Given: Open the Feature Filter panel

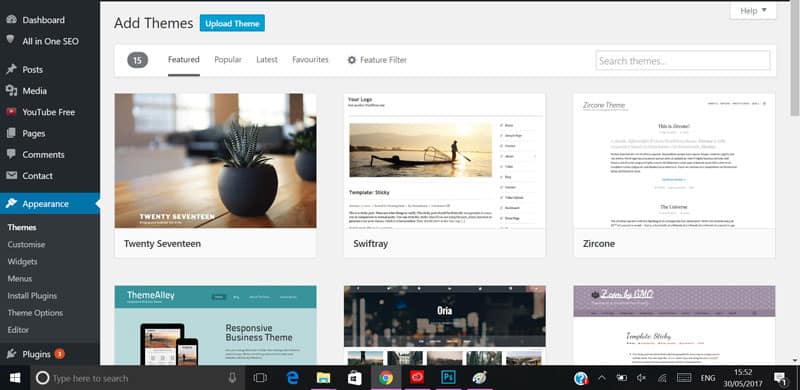Looking at the screenshot, I should click(377, 60).
